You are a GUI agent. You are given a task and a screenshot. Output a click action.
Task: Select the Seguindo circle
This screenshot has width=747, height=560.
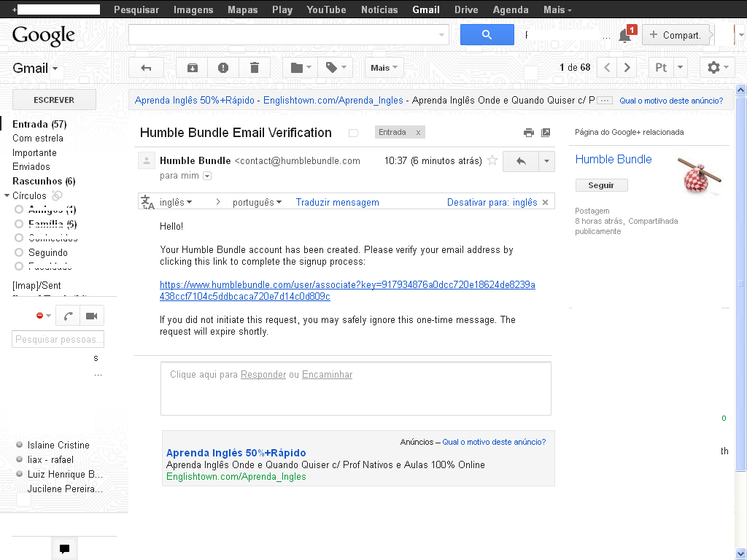47,253
